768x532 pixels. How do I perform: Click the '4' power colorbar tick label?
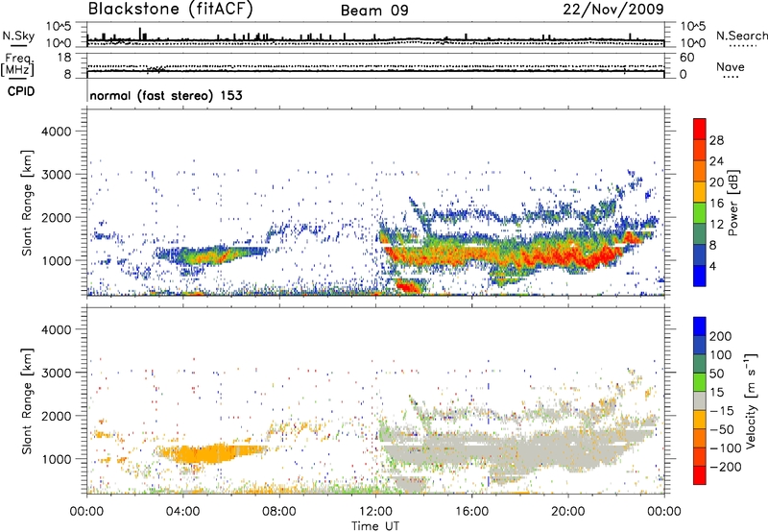713,266
